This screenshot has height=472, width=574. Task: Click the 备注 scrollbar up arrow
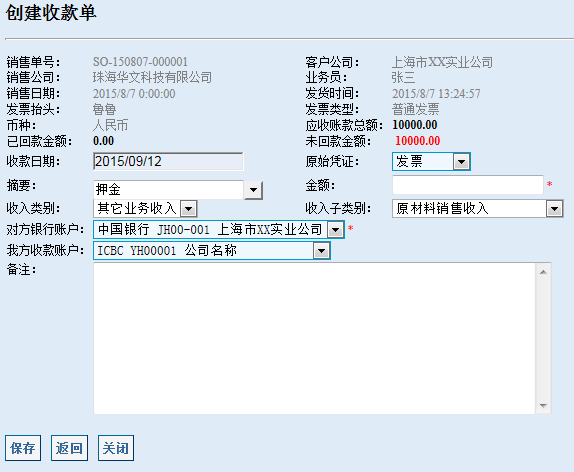(543, 272)
